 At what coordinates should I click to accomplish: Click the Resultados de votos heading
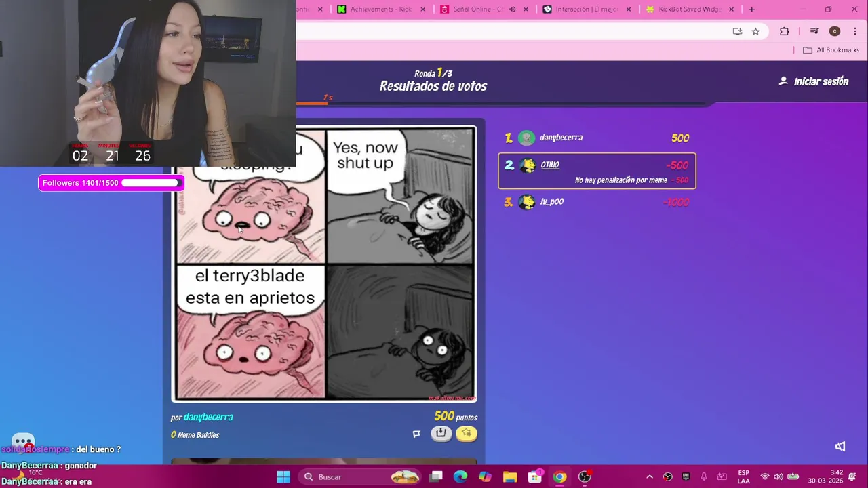pyautogui.click(x=433, y=86)
